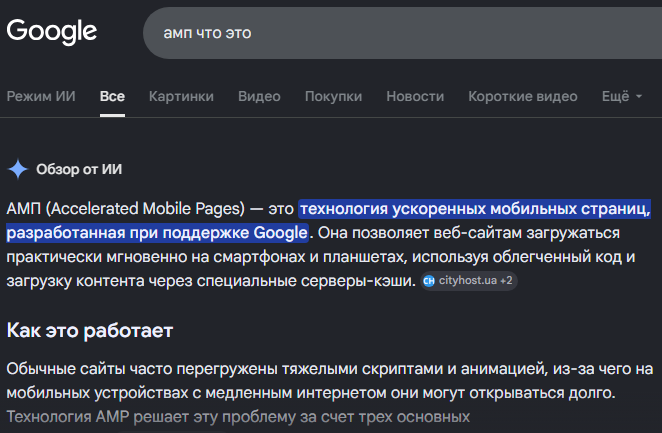Image resolution: width=662 pixels, height=433 pixels.
Task: Go to the Покупки tab
Action: coord(334,96)
